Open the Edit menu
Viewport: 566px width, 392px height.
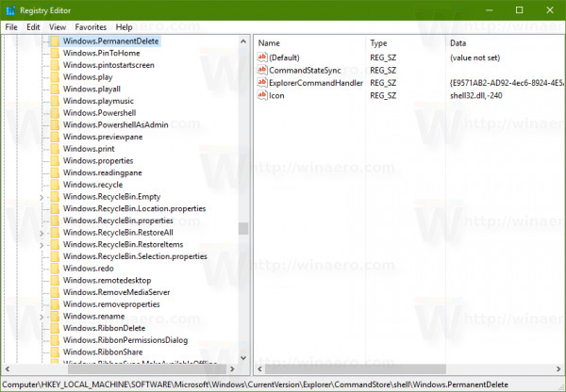click(x=33, y=27)
